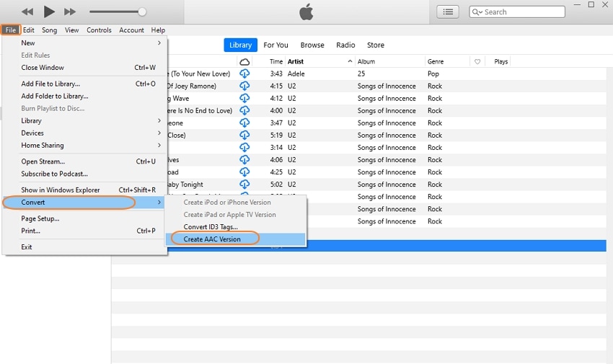Minimize the iTunes window

click(x=577, y=5)
